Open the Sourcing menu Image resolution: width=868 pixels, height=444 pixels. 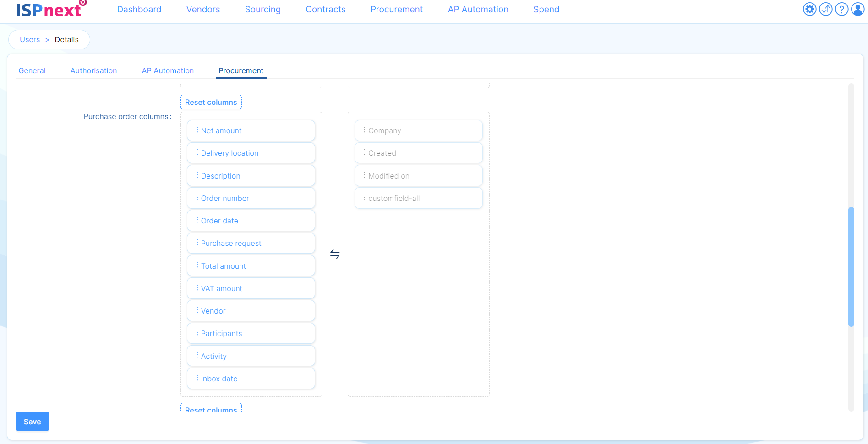click(262, 10)
